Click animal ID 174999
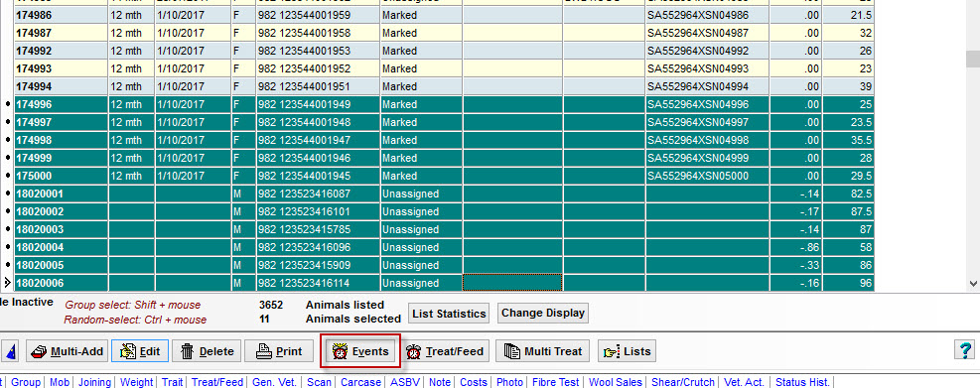The height and width of the screenshot is (388, 980). pyautogui.click(x=34, y=158)
